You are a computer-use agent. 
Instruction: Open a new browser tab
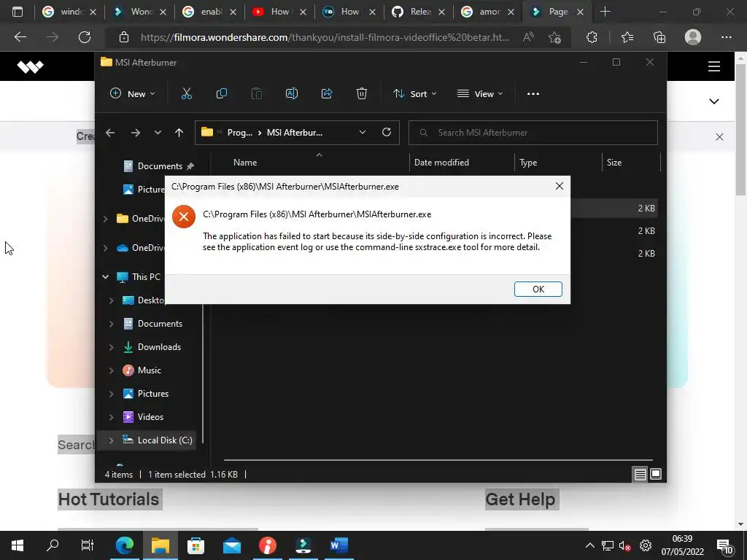(605, 12)
